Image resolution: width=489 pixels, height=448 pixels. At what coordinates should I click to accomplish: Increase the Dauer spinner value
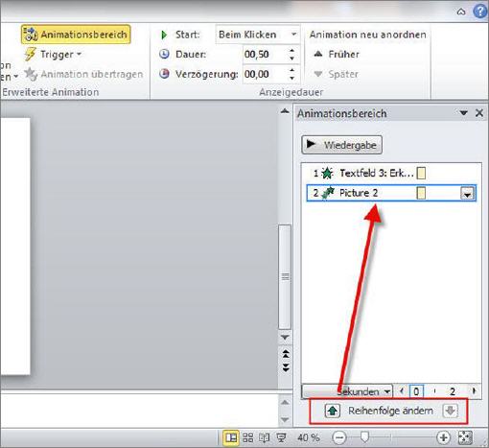(291, 51)
